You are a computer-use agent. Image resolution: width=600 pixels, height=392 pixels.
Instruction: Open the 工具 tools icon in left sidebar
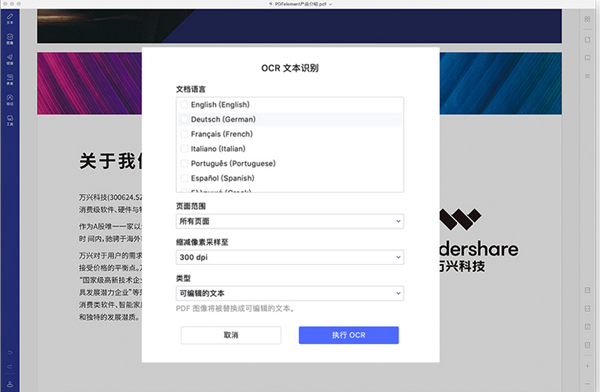point(10,120)
